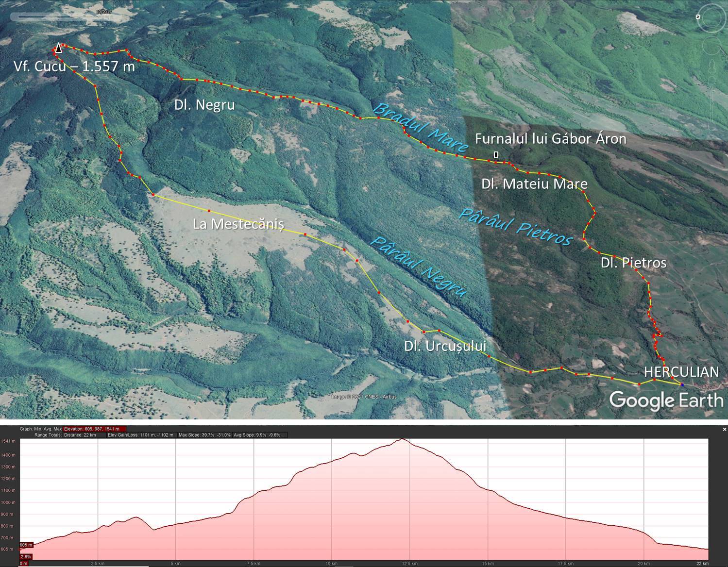Click the Vf. Cucu peak triangle marker
The height and width of the screenshot is (567, 728).
[59, 48]
